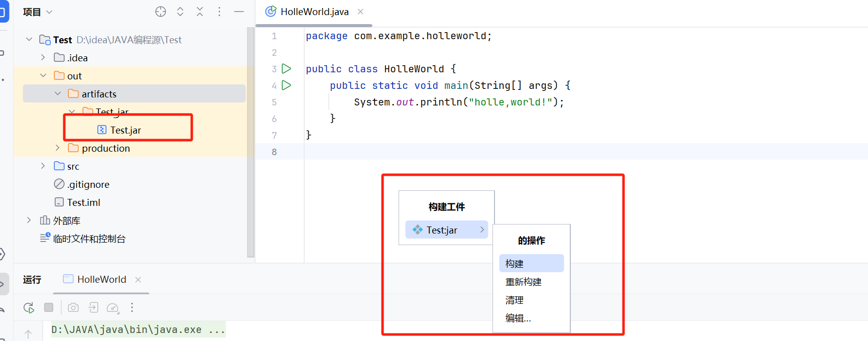Click the 外部库 library icon
This screenshot has width=868, height=341.
click(45, 220)
